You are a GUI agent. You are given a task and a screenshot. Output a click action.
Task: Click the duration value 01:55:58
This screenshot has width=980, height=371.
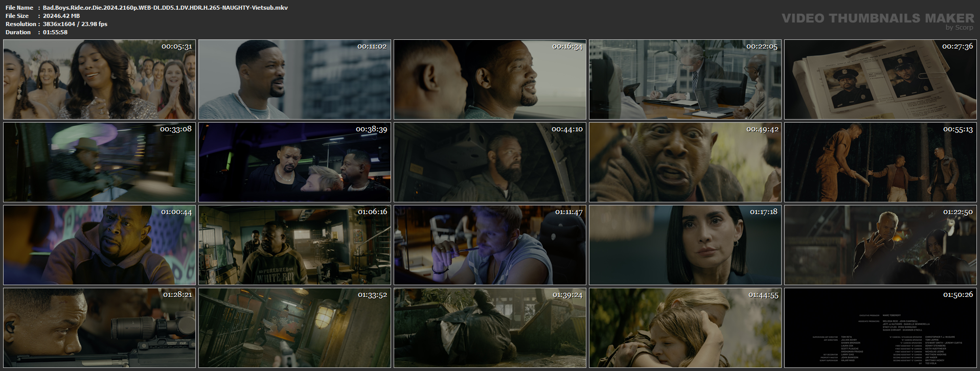(x=55, y=32)
